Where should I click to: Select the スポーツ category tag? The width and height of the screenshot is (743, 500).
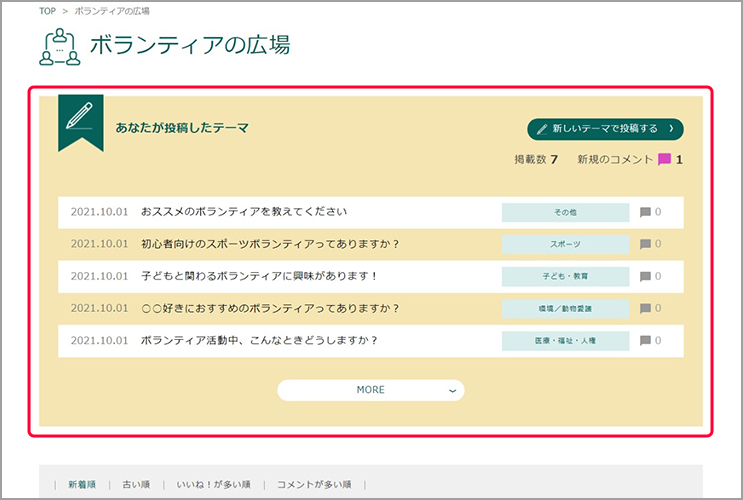pyautogui.click(x=565, y=244)
